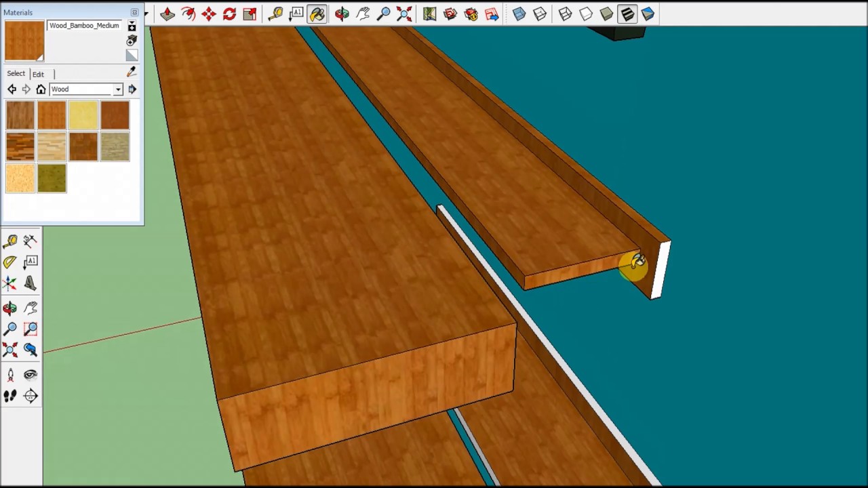This screenshot has height=488, width=868.
Task: Select the Scale tool
Action: click(x=250, y=14)
